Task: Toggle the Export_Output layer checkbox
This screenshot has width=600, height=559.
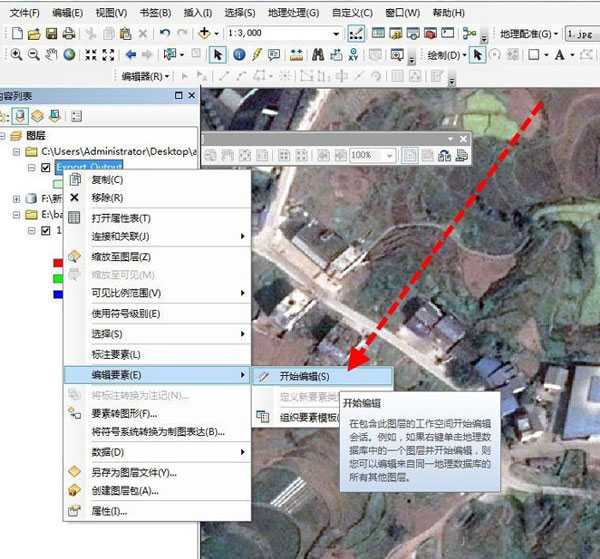Action: (x=46, y=168)
